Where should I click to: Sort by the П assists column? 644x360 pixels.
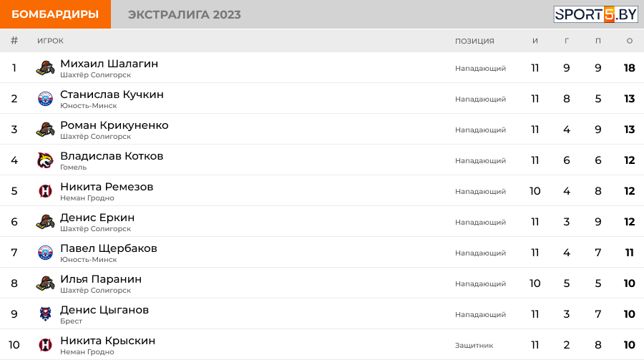(x=598, y=41)
